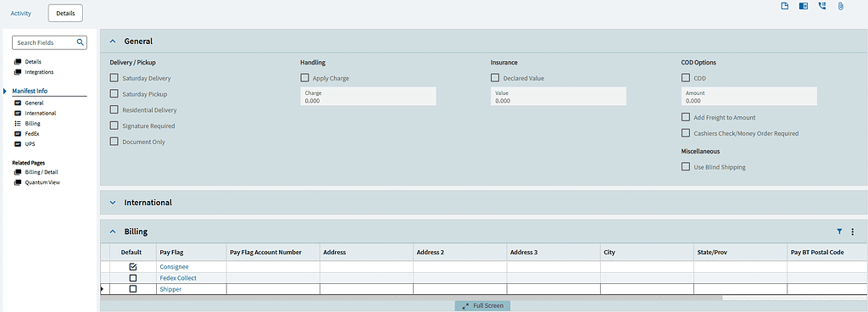Jump to International in Manifest Info
Screen dimensions: 868x312
tap(41, 113)
